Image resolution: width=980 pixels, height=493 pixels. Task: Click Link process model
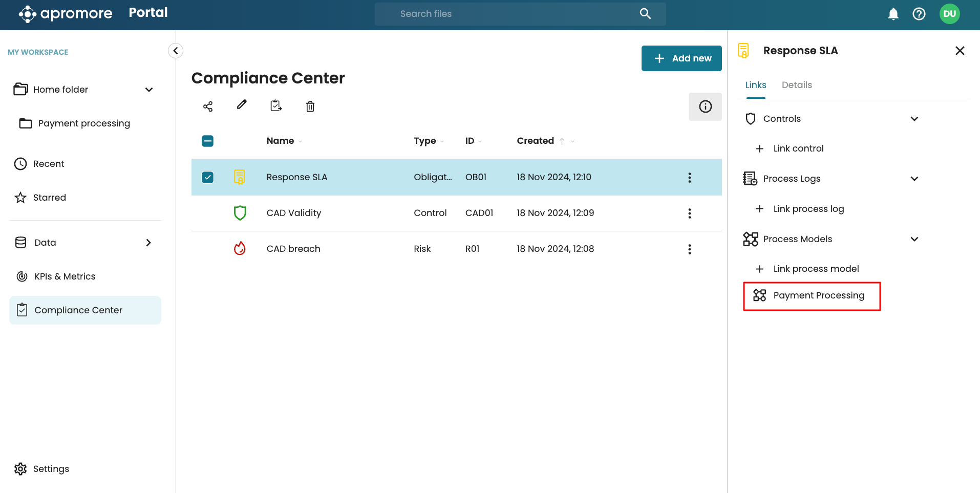click(x=816, y=269)
